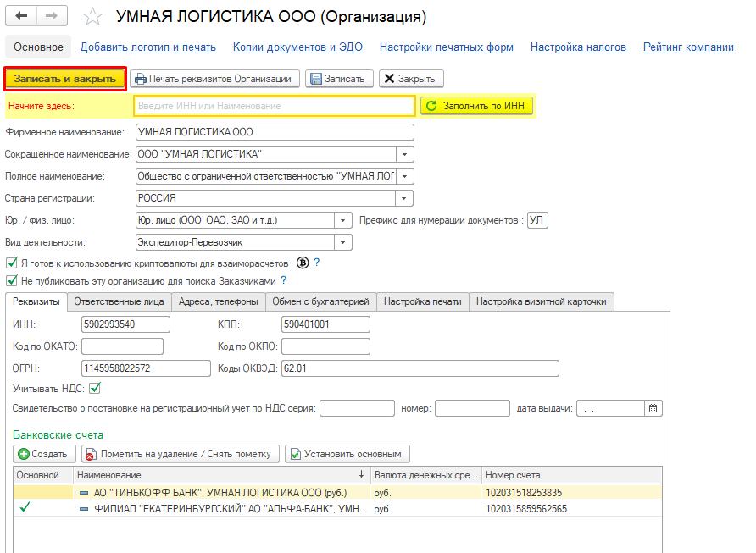This screenshot has width=756, height=553.
Task: Click the КПП field 590401001
Action: [325, 324]
